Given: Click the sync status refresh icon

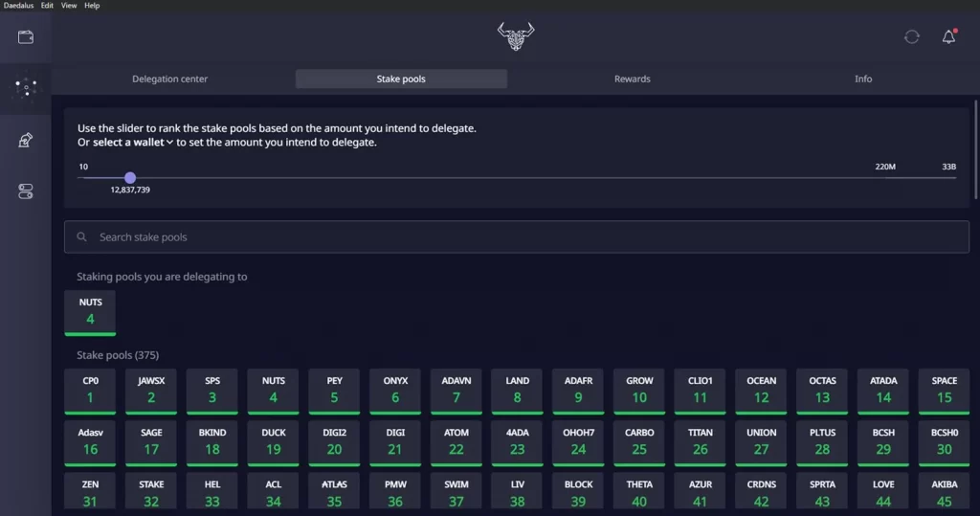Looking at the screenshot, I should point(912,37).
